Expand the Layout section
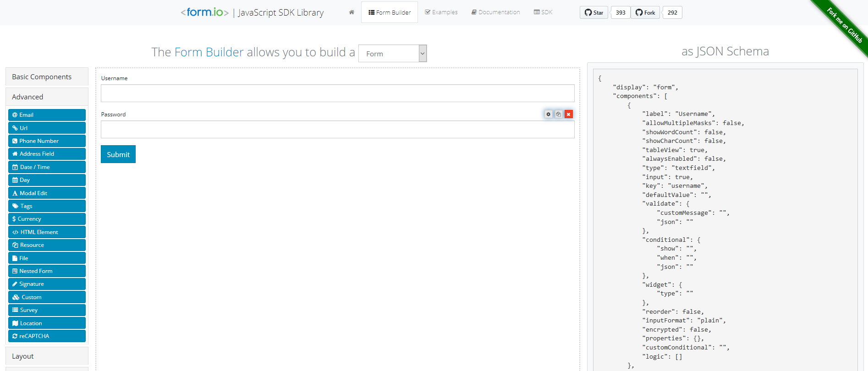Viewport: 868px width, 371px height. (47, 356)
